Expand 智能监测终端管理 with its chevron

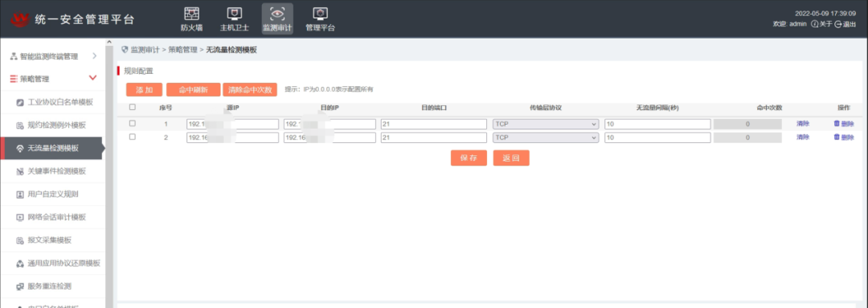pyautogui.click(x=95, y=56)
